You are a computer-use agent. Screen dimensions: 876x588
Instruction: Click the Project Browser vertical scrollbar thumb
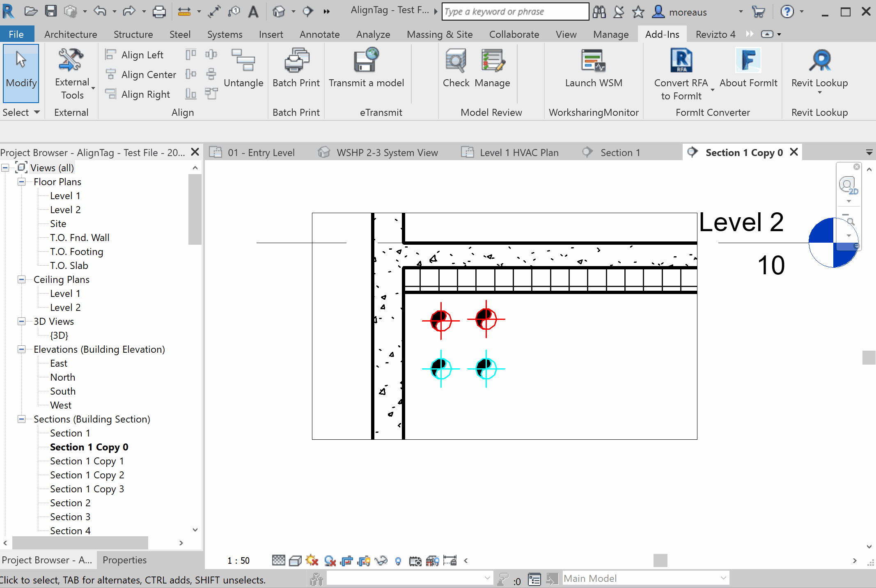195,209
